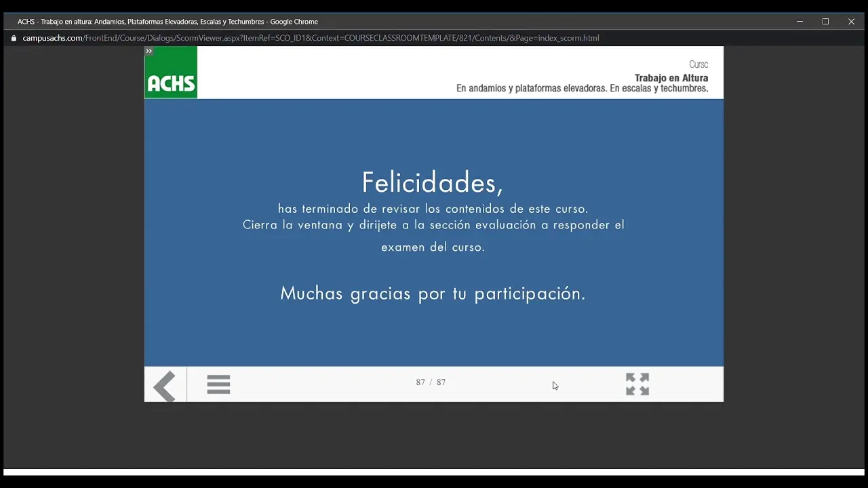Expand the side panel with double-chevron icon
Screen dimensions: 868x488
(x=149, y=51)
